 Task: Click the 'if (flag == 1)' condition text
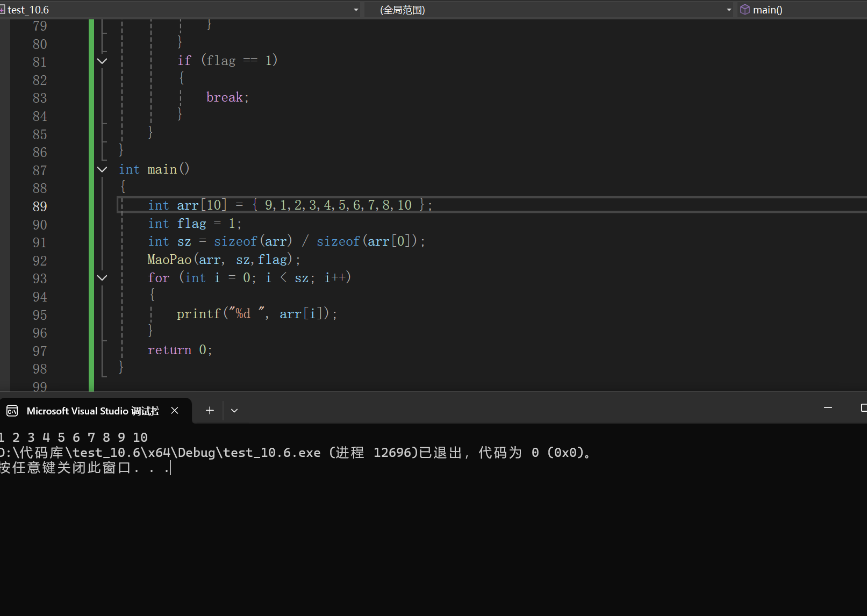(x=228, y=60)
